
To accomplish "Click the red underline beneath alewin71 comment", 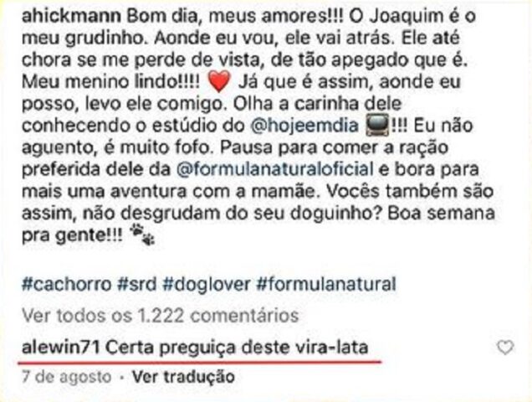I will tap(199, 363).
